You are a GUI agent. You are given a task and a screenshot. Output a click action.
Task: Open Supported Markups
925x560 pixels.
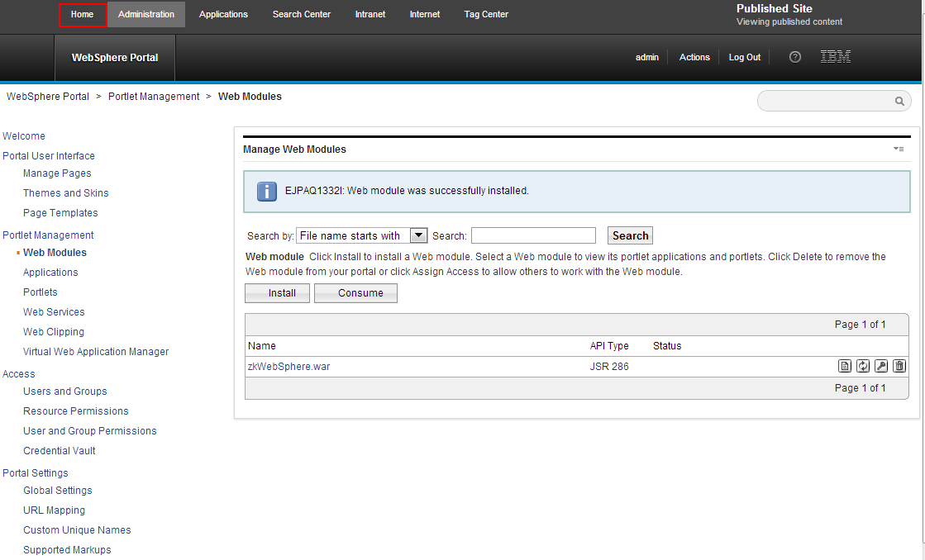pos(67,550)
